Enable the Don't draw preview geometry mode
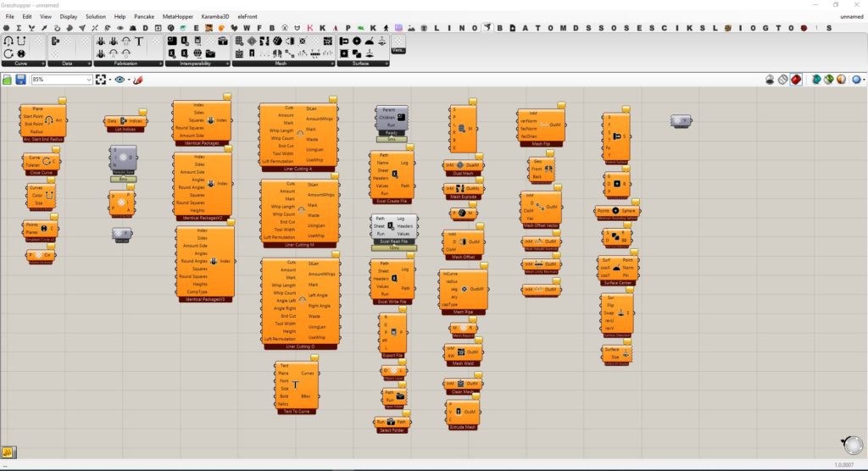Screen dimensions: 868x471 click(x=770, y=80)
